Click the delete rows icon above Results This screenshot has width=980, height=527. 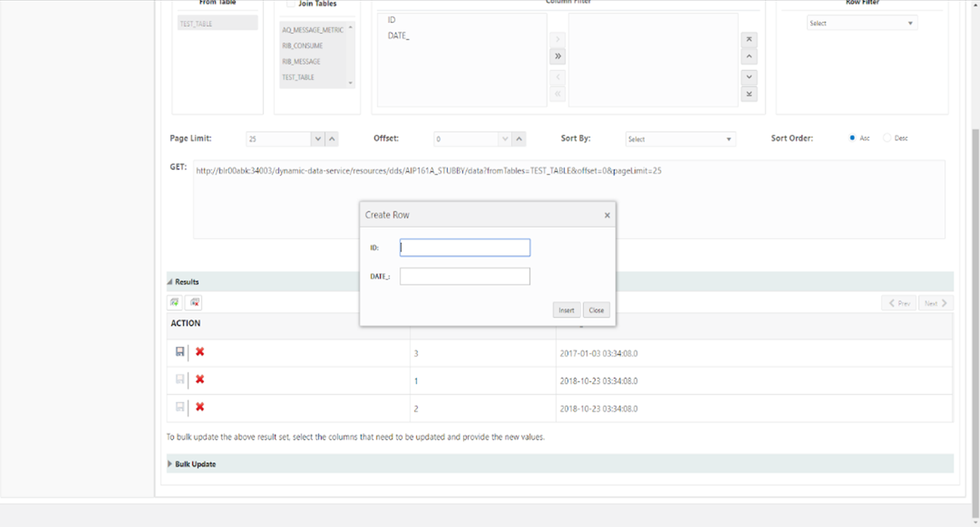click(193, 302)
